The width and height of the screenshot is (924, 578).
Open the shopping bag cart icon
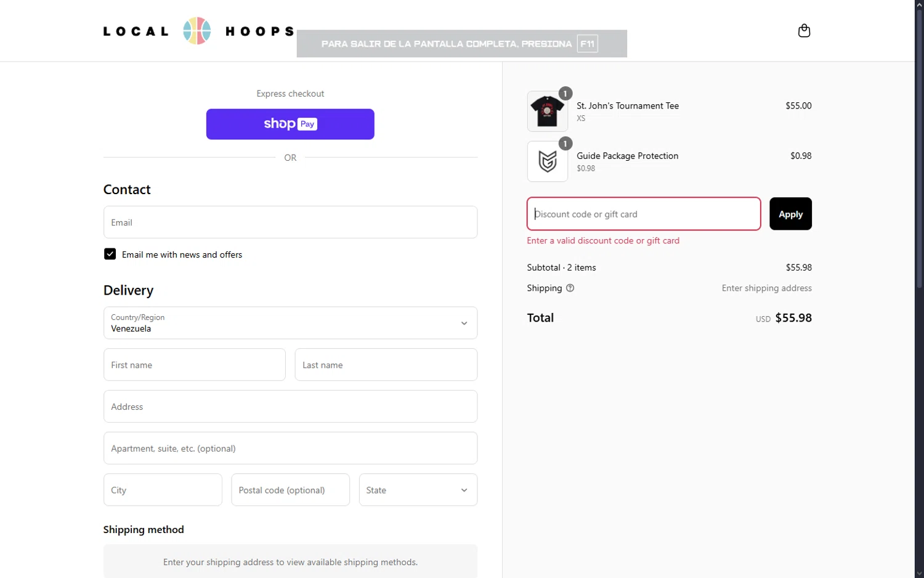[x=804, y=31]
